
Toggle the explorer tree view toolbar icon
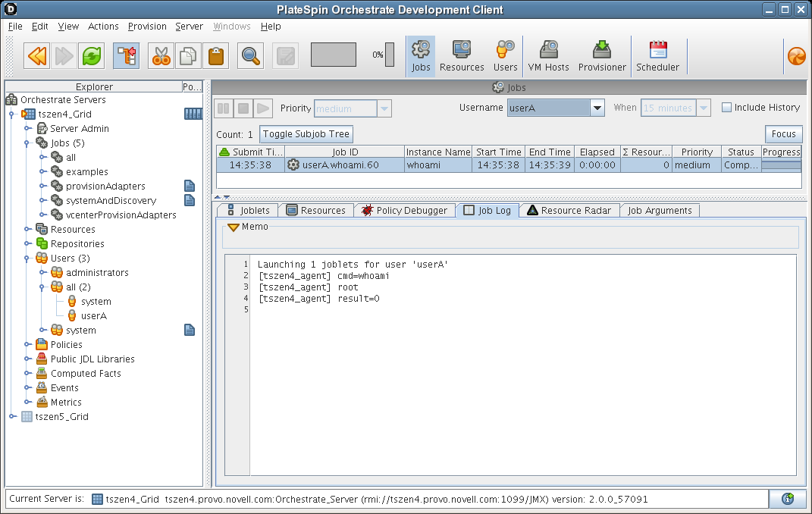coord(127,56)
